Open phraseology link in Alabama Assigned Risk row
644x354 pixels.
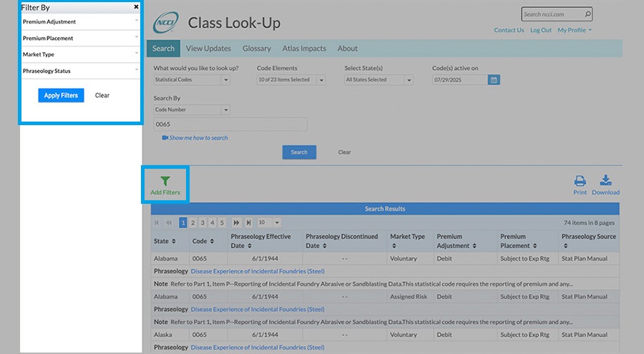tap(258, 309)
